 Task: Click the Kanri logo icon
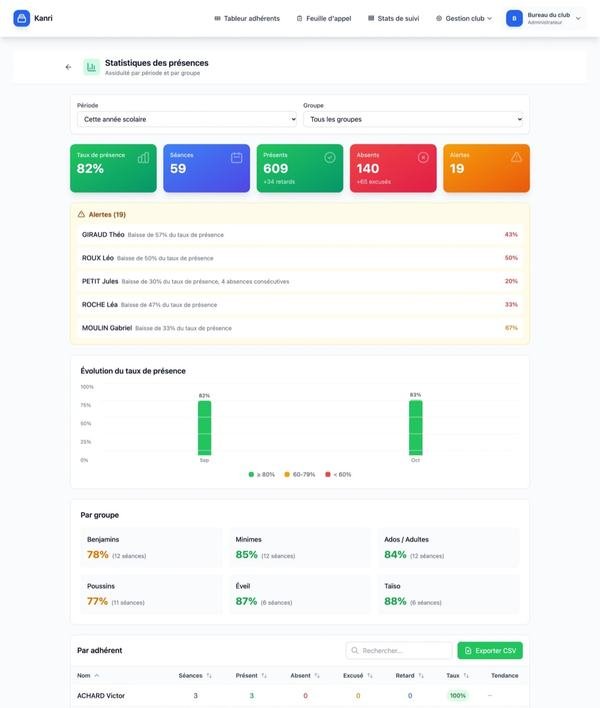[x=21, y=18]
